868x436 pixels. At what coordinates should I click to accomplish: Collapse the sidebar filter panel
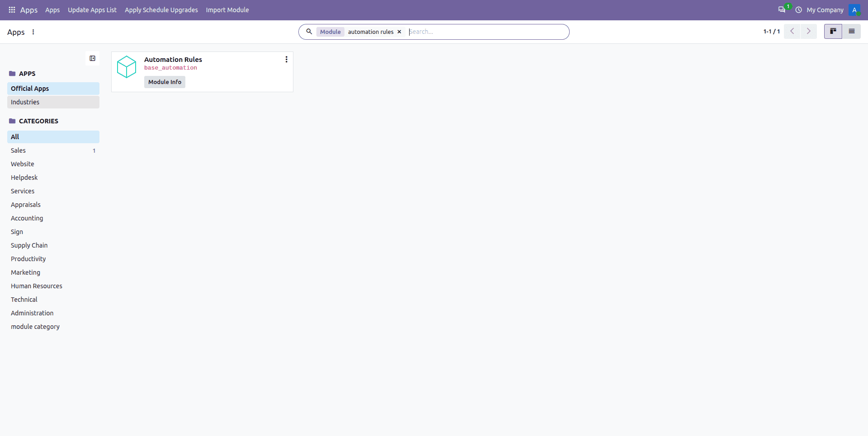click(x=93, y=58)
